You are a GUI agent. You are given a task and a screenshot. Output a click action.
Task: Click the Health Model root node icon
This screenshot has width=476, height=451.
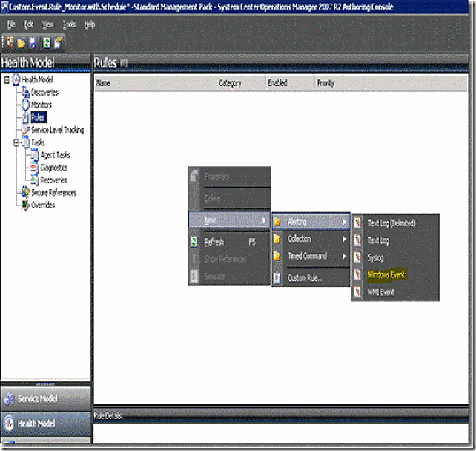click(x=16, y=80)
